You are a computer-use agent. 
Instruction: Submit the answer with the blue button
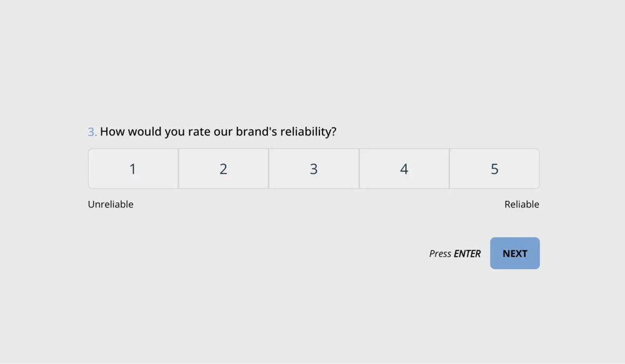(514, 253)
